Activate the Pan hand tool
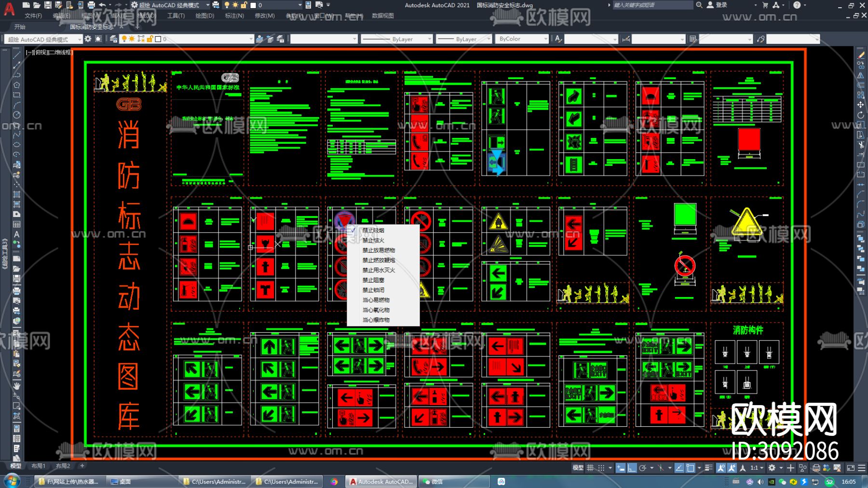This screenshot has width=868, height=488. pos(16,386)
